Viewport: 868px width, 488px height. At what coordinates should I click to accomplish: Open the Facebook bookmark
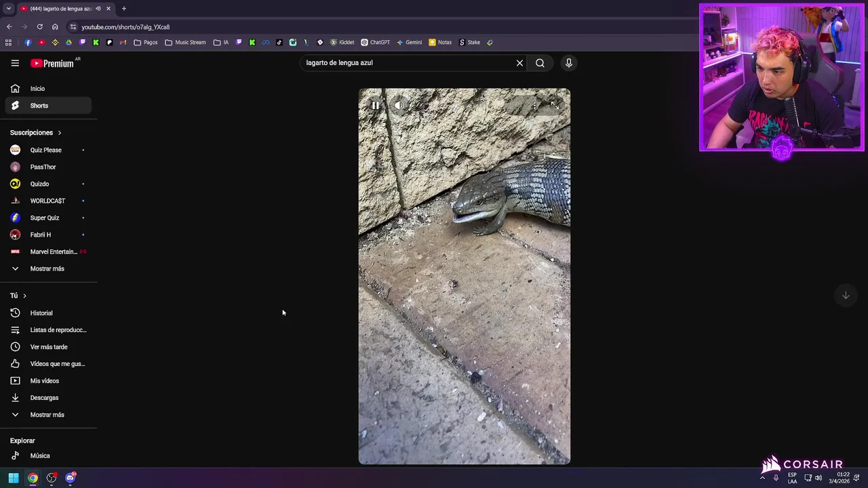coord(28,42)
